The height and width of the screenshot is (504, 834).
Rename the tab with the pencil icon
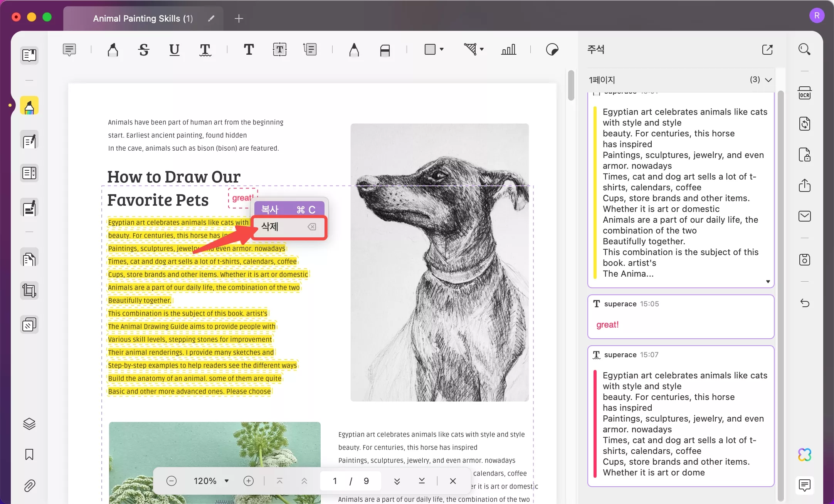point(211,18)
